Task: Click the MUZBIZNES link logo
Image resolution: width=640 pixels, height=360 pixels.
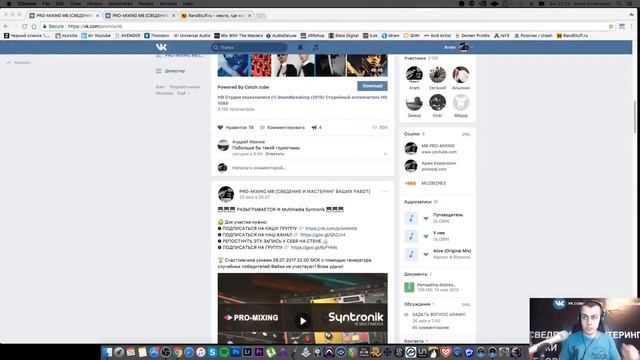Action: tap(410, 183)
